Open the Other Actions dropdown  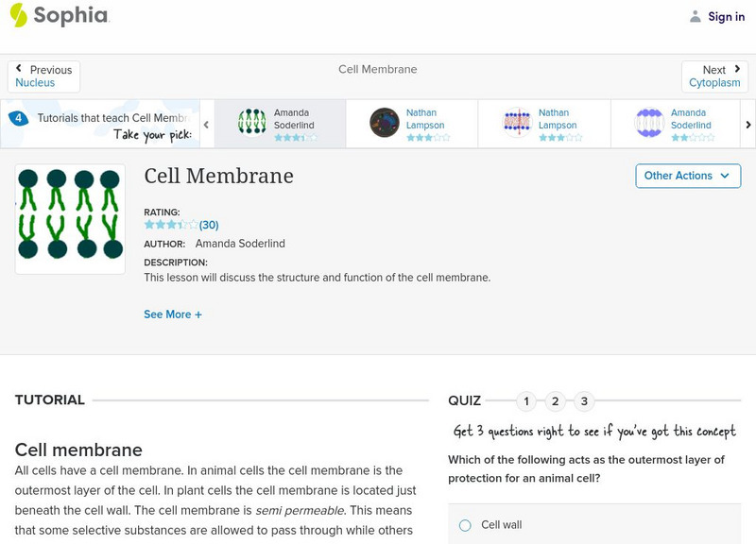coord(687,176)
